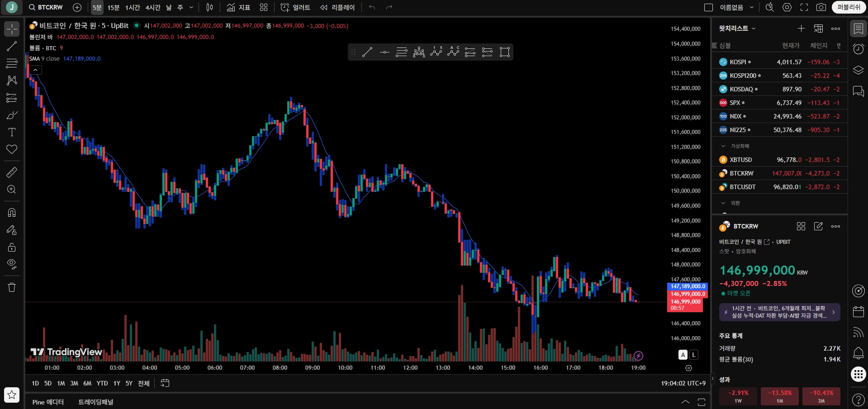Toggle the layout setup square icon
868x409 pixels.
tap(709, 7)
